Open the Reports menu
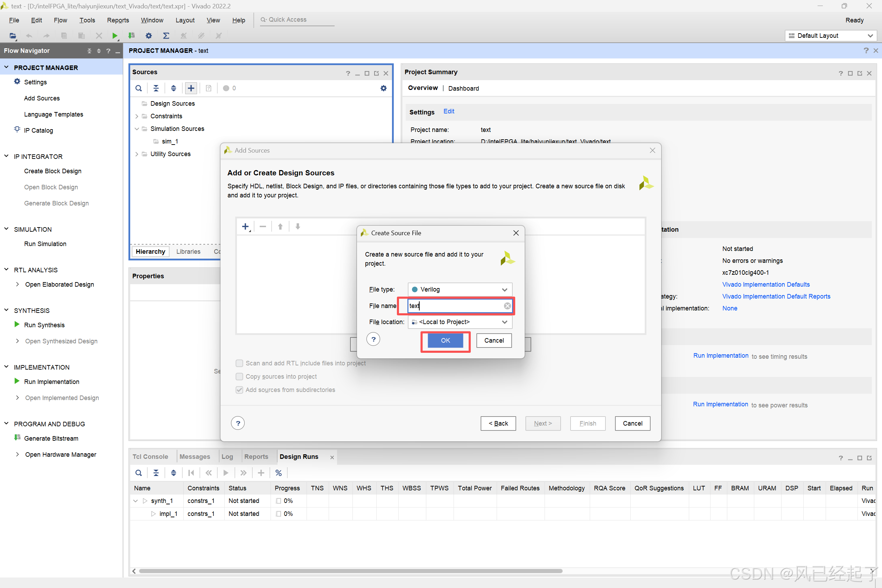Viewport: 882px width, 588px height. [x=118, y=20]
